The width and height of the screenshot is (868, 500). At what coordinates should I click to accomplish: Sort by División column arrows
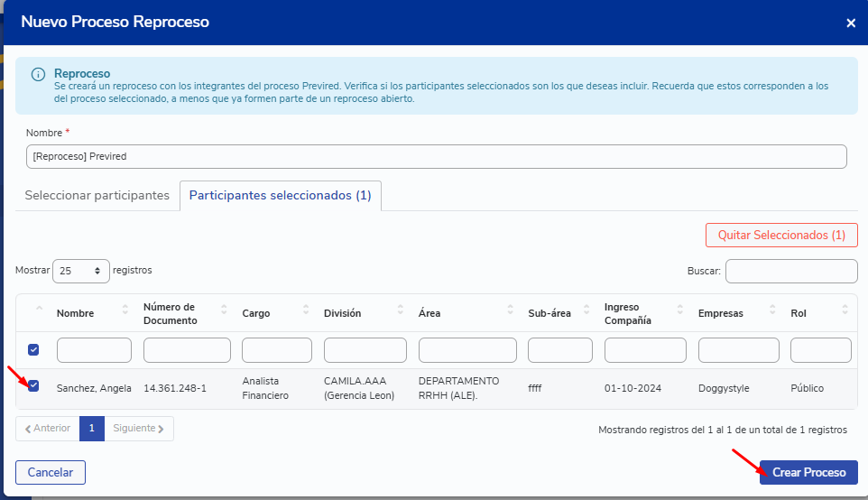[x=401, y=310]
